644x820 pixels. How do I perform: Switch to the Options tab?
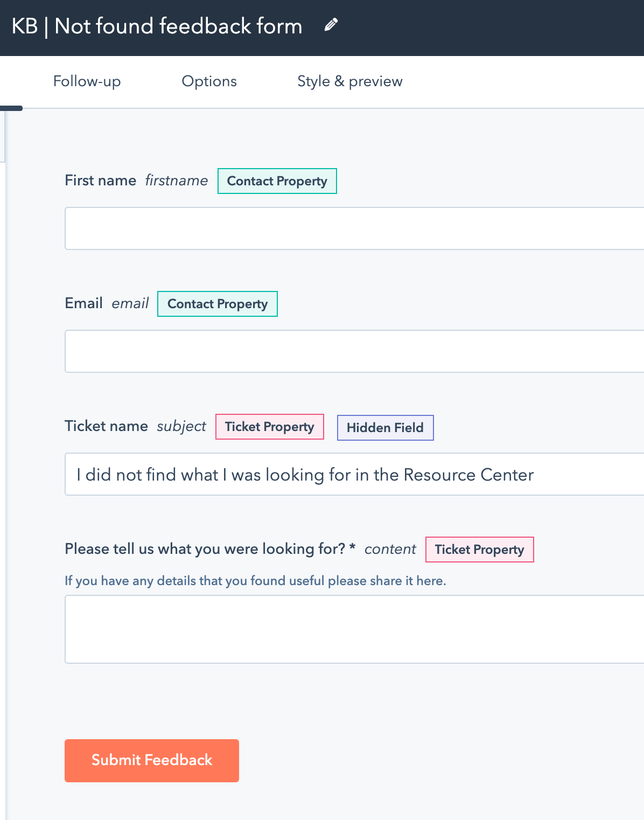click(209, 81)
